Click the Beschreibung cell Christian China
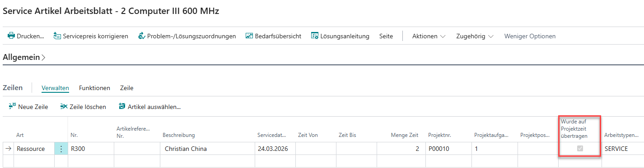Viewport: 644px width, 168px height. click(207, 149)
